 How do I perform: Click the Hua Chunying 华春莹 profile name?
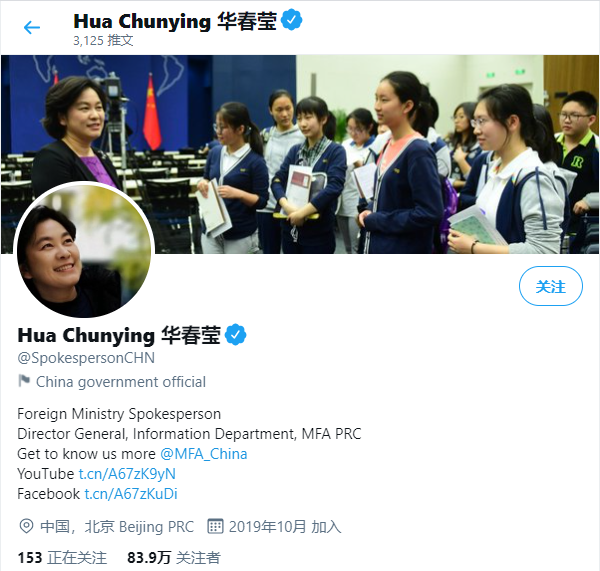119,335
